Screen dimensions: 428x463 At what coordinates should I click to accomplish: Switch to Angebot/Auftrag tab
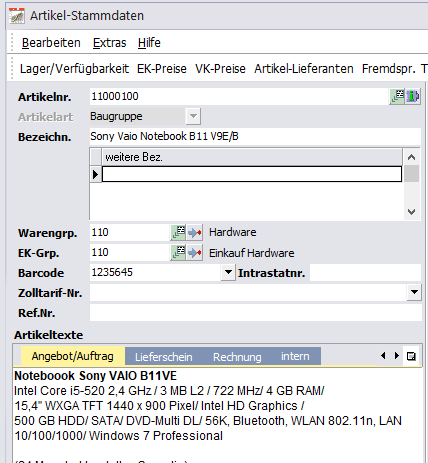[73, 356]
